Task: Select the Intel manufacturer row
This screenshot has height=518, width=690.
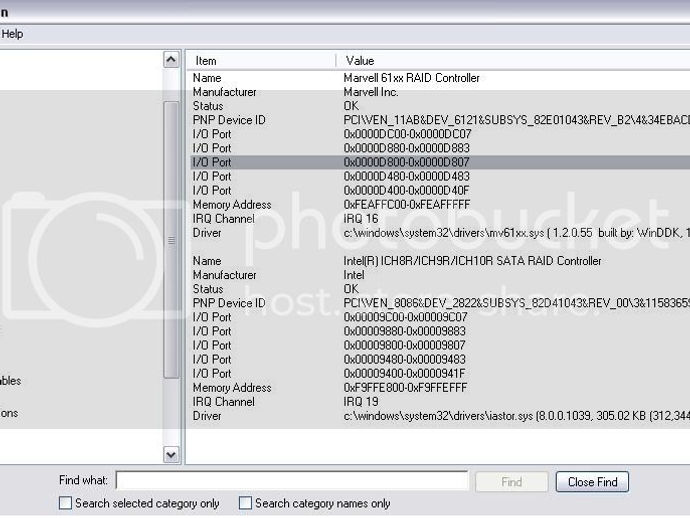Action: pos(440,275)
